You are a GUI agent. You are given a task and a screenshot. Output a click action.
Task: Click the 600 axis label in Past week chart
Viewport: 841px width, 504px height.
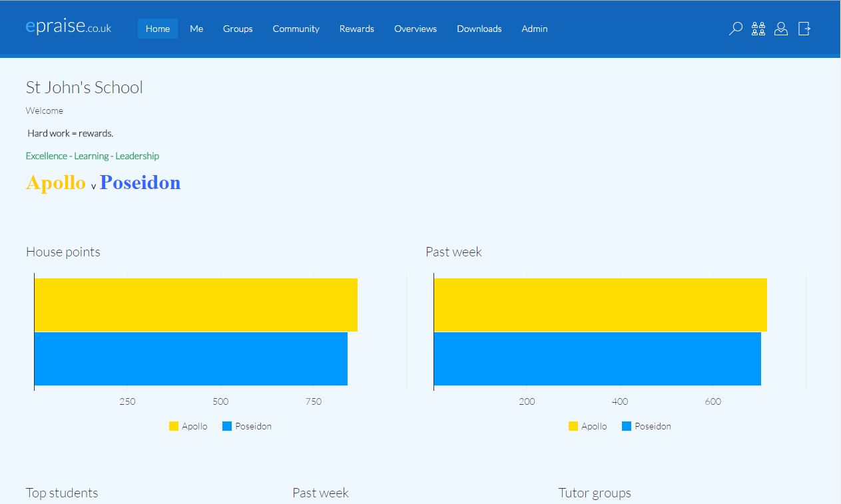(713, 401)
